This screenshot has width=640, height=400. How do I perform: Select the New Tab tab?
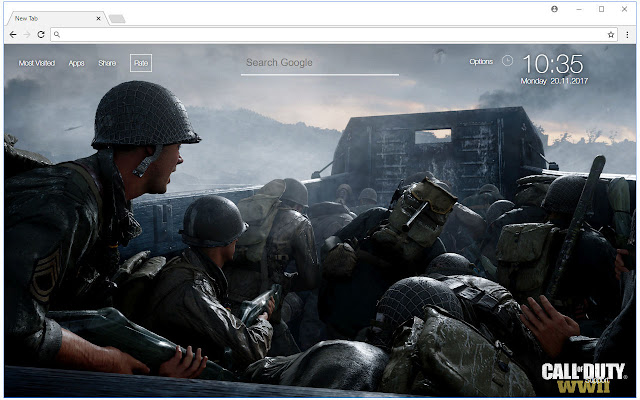point(57,18)
